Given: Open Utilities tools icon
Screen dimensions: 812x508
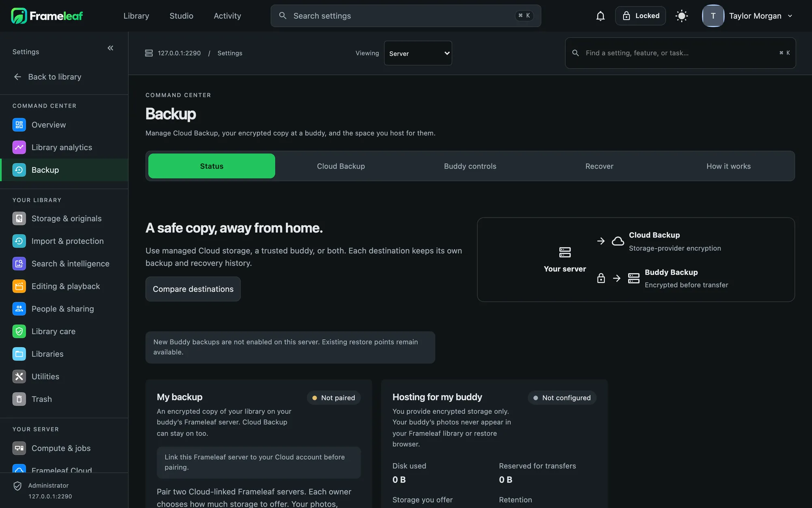Looking at the screenshot, I should click(19, 377).
